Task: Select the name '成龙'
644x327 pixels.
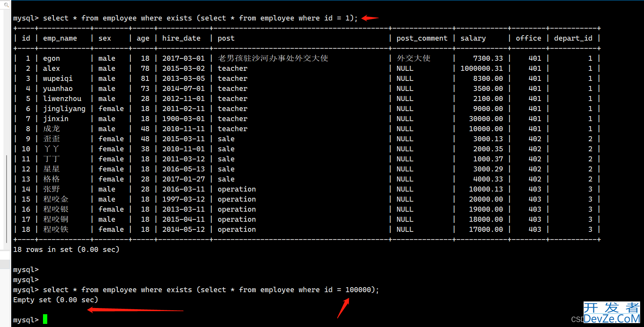Action: (52, 129)
